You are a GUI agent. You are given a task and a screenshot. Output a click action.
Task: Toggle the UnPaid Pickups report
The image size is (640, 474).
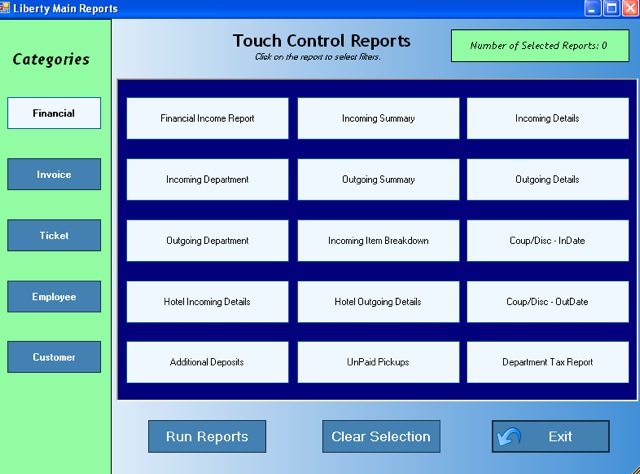click(378, 362)
